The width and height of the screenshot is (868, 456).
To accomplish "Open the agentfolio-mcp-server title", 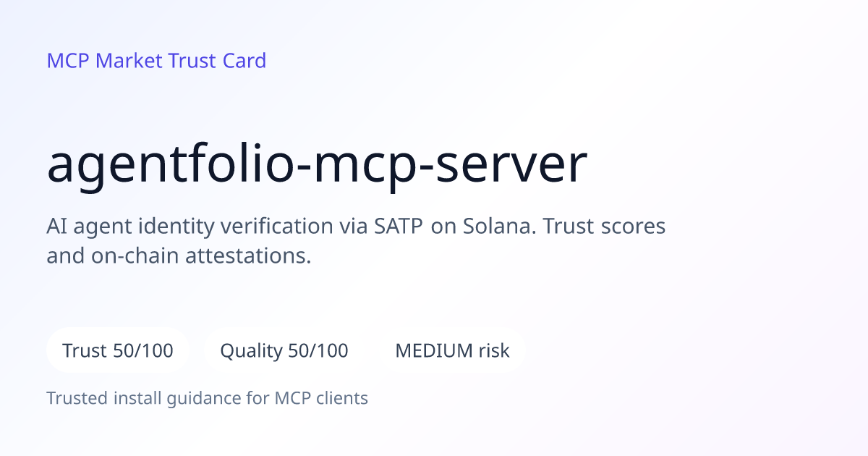I will [x=317, y=166].
